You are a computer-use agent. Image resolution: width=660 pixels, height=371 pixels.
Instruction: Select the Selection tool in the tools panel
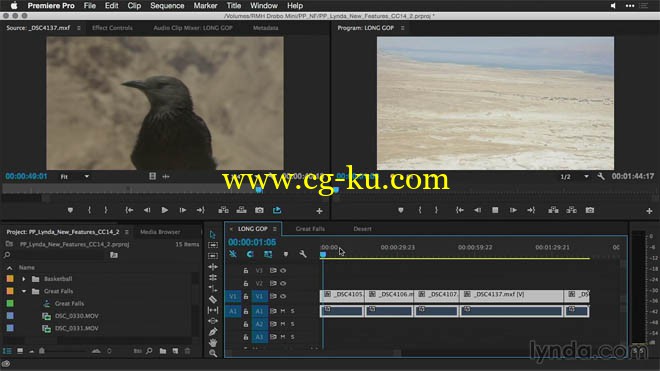(x=213, y=234)
